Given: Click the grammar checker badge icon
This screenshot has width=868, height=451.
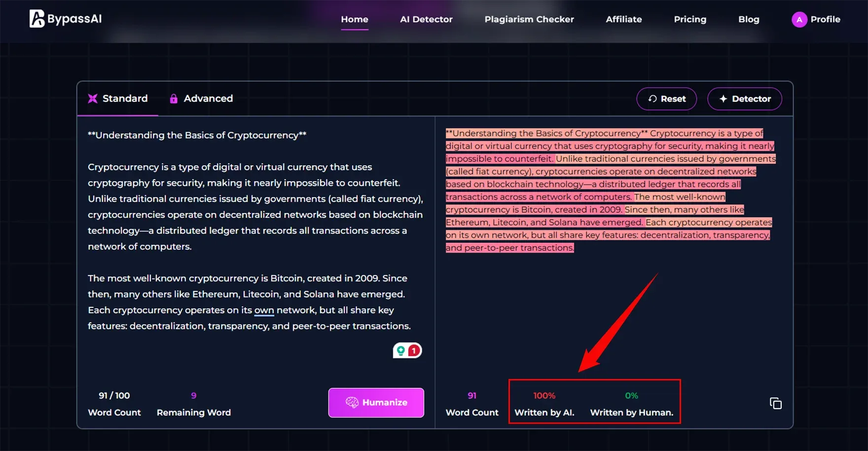Looking at the screenshot, I should 407,350.
